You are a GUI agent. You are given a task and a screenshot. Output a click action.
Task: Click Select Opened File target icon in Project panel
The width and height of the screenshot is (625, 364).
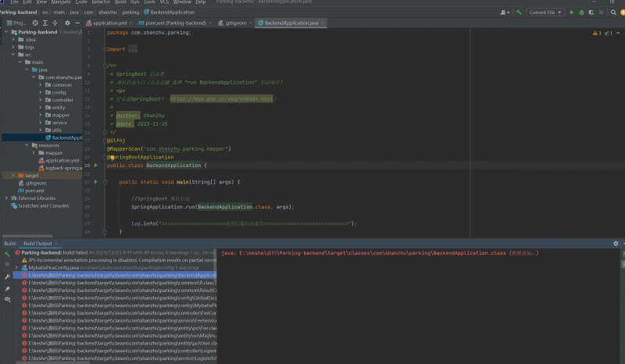tap(35, 23)
